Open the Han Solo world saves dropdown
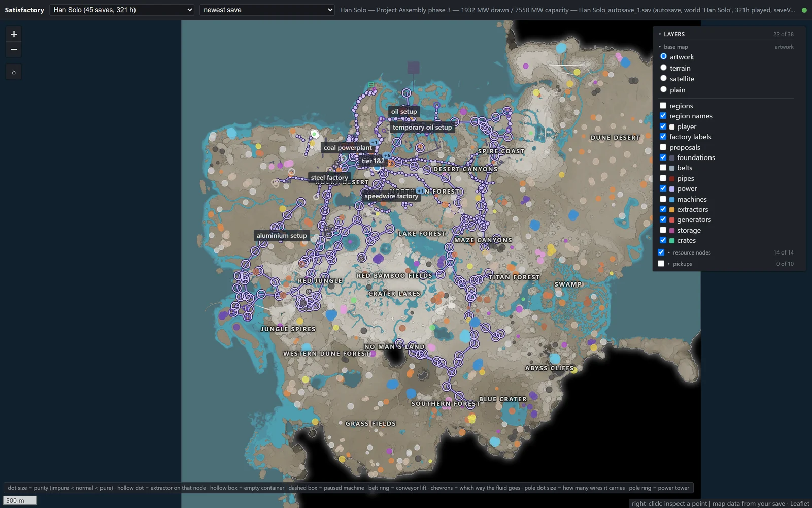 click(x=122, y=10)
